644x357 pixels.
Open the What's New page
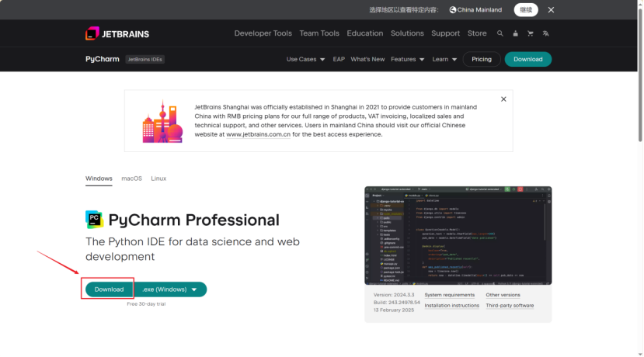click(367, 60)
